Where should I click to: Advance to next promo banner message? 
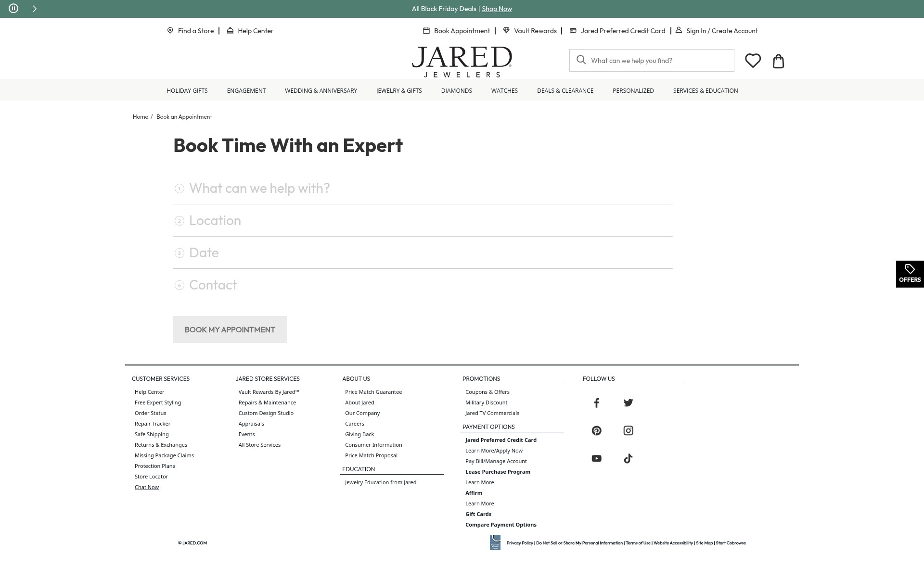coord(35,9)
